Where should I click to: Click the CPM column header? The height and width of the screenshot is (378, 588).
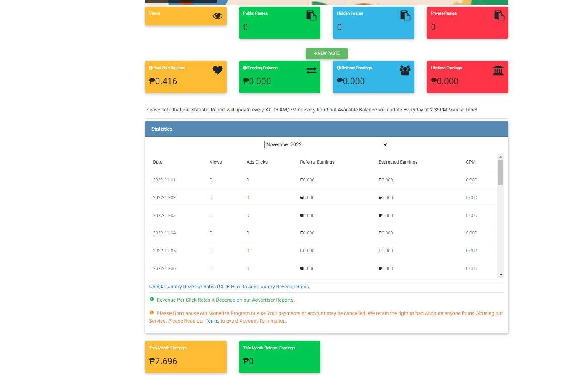pos(471,162)
